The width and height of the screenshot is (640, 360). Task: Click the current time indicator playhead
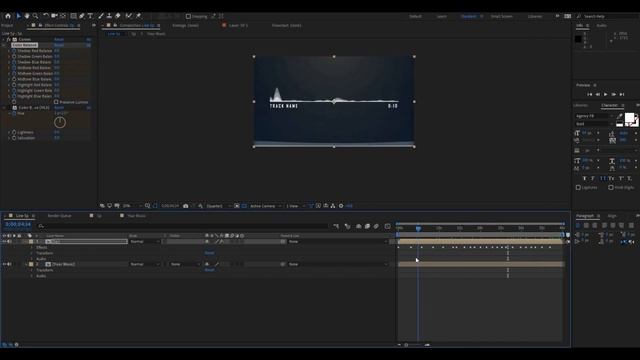tap(418, 229)
